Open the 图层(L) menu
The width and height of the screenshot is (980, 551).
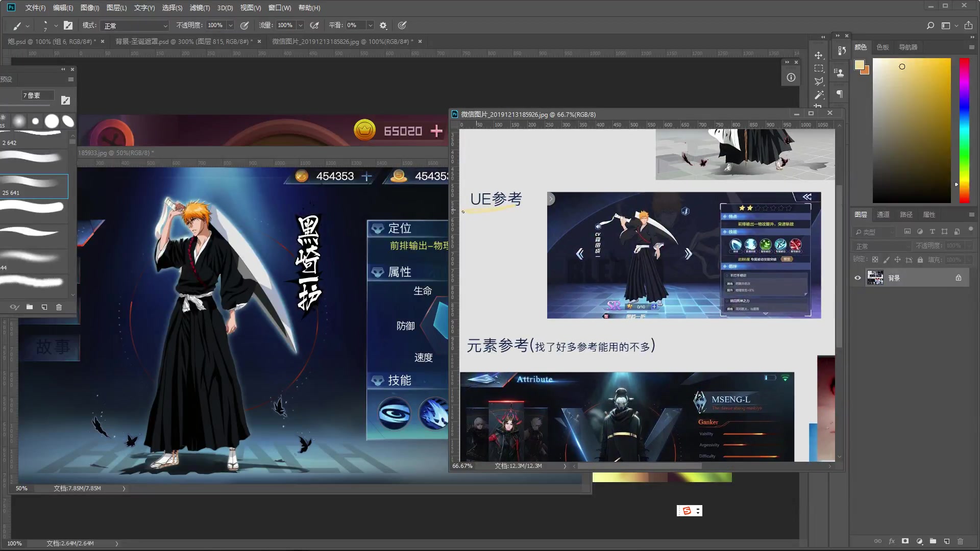(116, 8)
